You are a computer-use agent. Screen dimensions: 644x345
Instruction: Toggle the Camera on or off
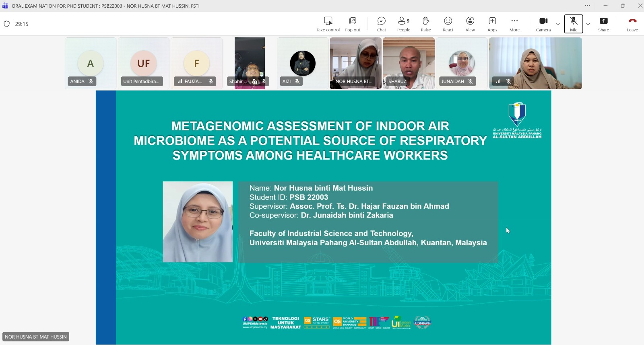(x=543, y=24)
